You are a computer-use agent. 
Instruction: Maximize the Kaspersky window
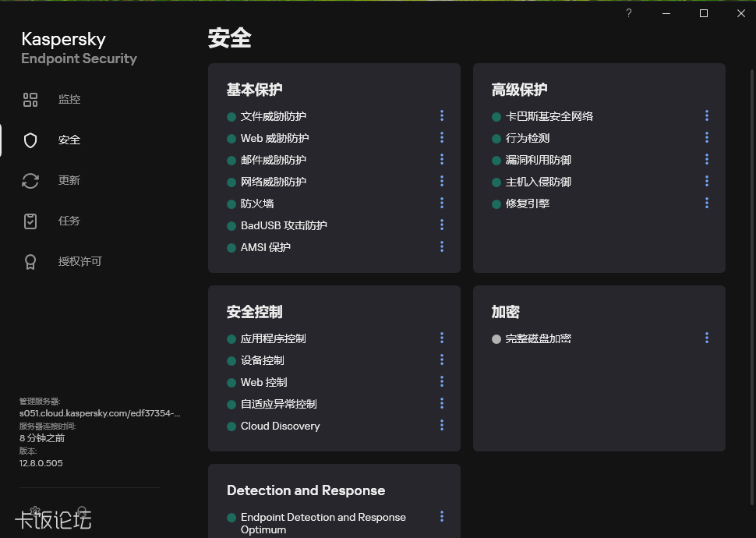click(704, 13)
